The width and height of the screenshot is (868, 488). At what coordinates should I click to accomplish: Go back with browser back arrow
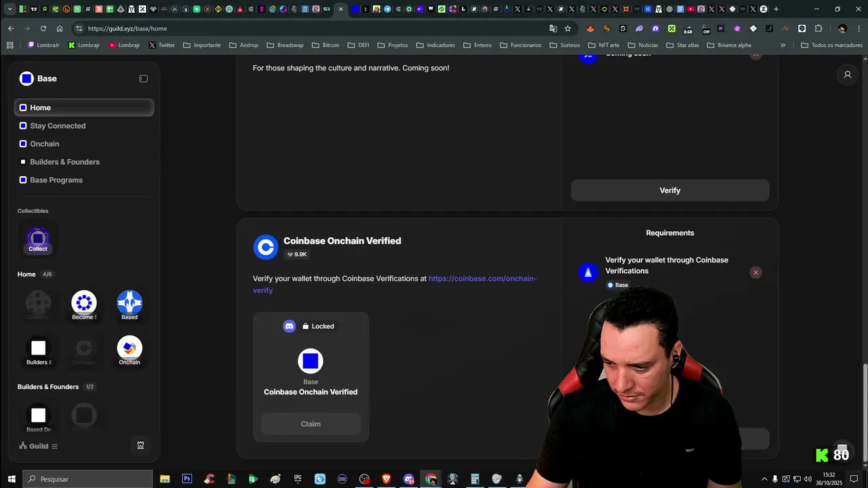[x=11, y=28]
